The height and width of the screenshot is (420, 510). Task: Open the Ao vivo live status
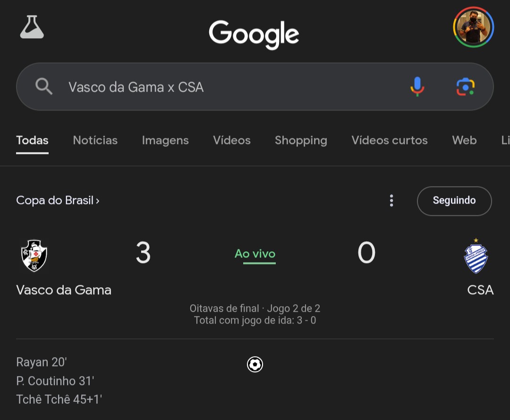tap(255, 254)
